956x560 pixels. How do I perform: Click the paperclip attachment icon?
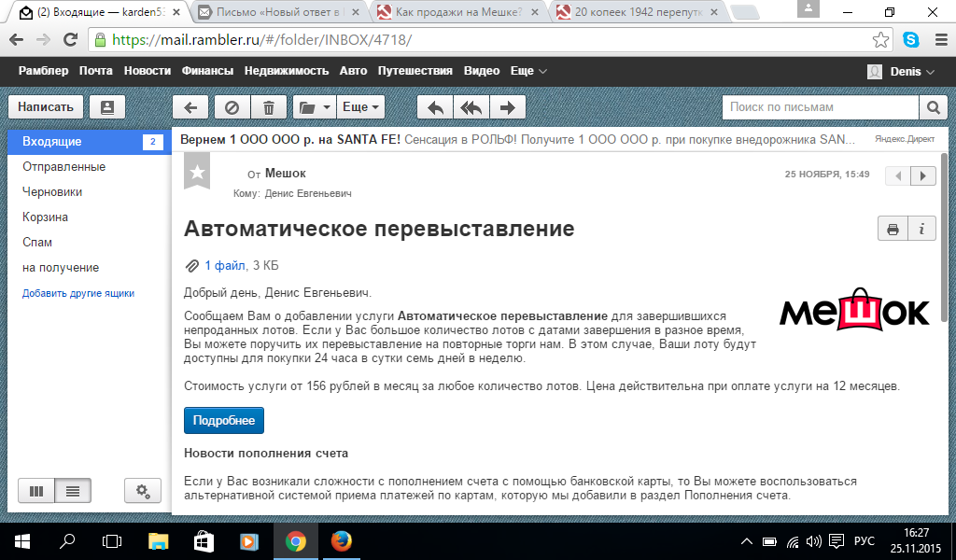tap(192, 266)
